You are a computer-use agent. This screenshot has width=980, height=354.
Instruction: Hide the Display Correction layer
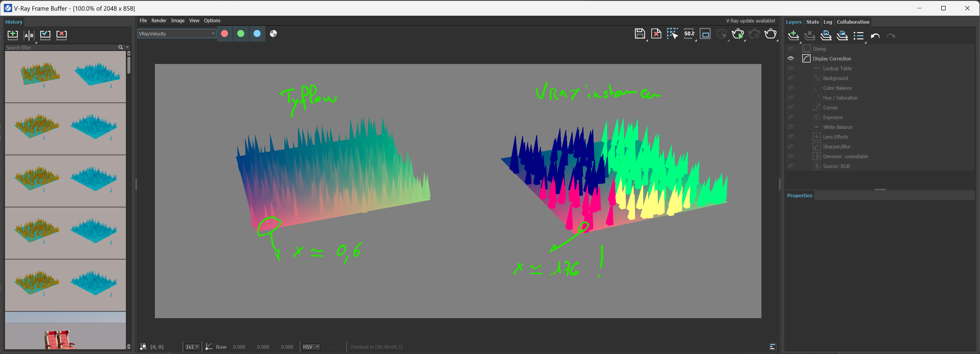pos(790,59)
